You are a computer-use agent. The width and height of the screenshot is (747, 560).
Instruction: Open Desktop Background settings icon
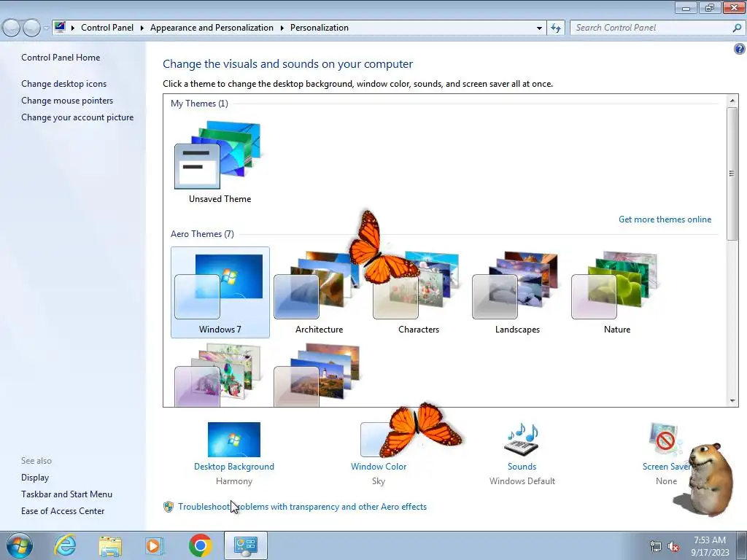click(234, 439)
